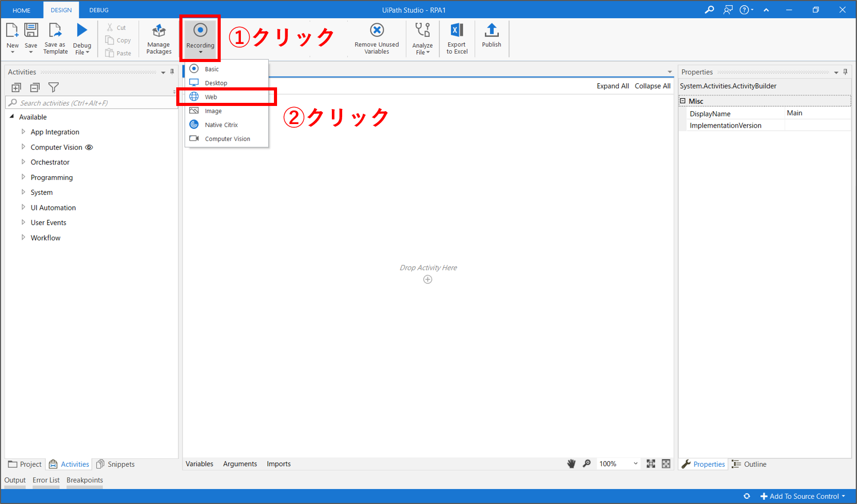The width and height of the screenshot is (857, 504).
Task: Select Web from the Recording menu
Action: 211,97
